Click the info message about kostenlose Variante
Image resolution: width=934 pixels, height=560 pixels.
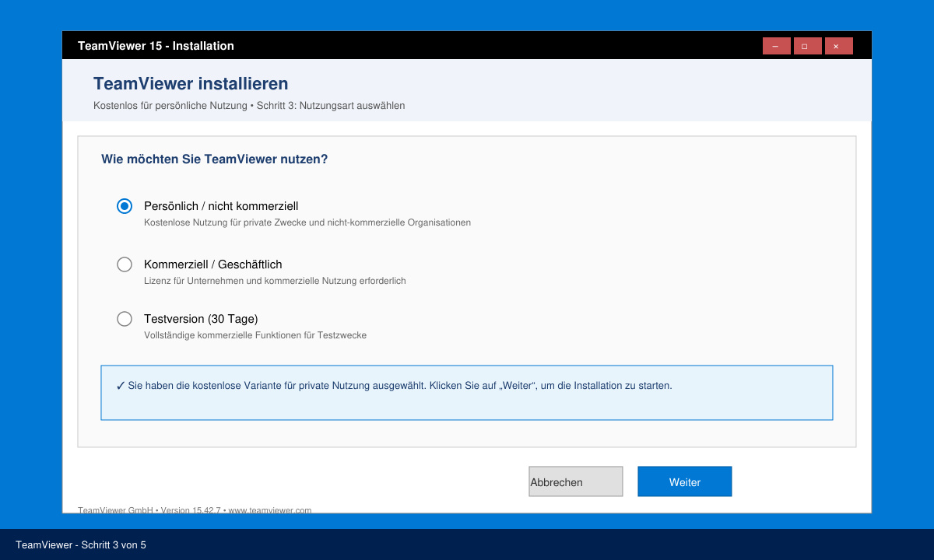coord(467,393)
